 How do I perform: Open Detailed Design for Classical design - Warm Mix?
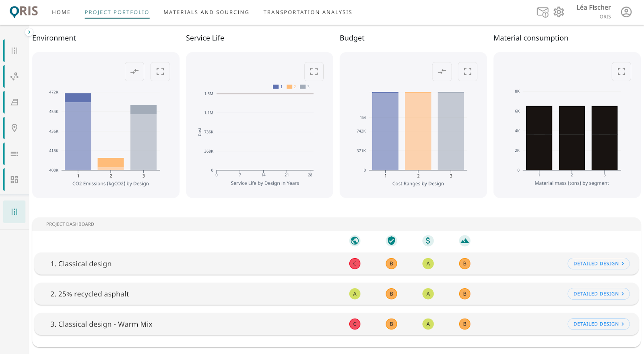pos(598,324)
